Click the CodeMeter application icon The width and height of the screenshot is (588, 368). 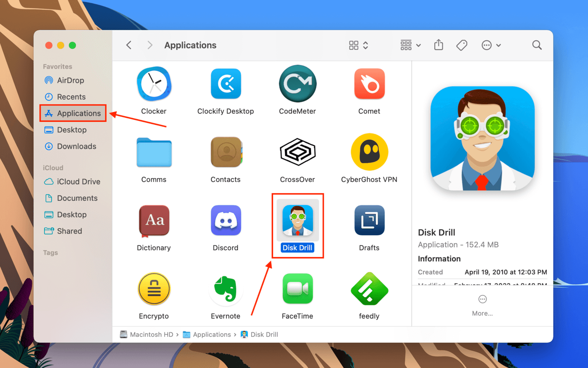[x=297, y=84]
